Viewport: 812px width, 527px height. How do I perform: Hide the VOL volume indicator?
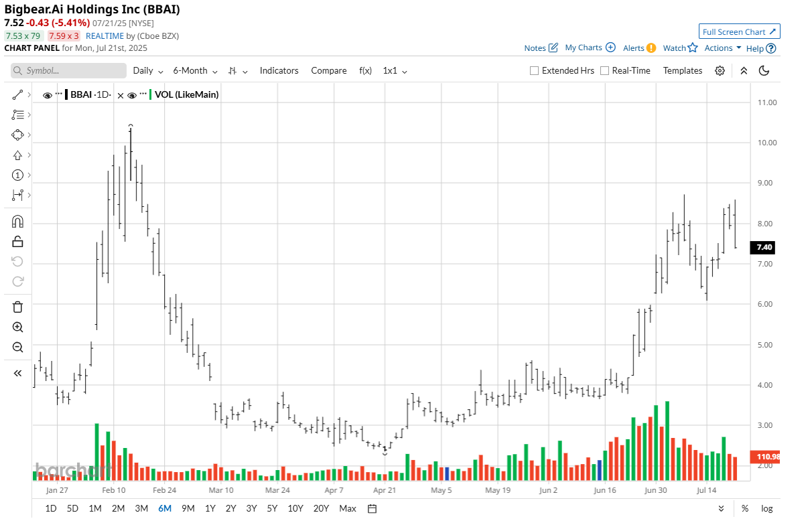[x=132, y=95]
